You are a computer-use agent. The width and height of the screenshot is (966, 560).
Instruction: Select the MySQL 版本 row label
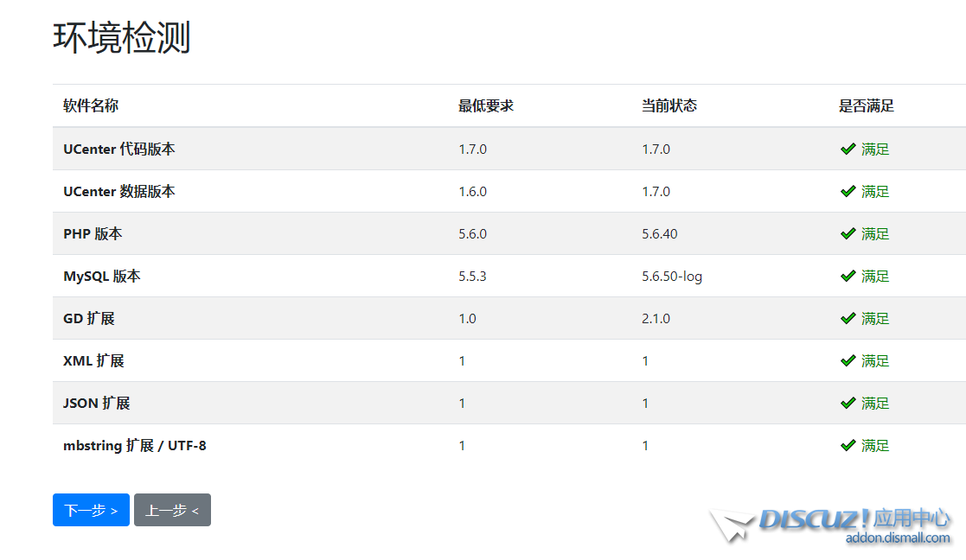102,277
